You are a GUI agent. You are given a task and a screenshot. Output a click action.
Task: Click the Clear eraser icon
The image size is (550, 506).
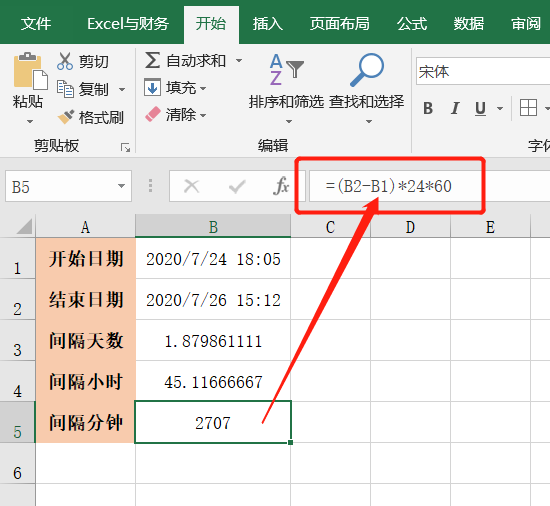coord(153,114)
